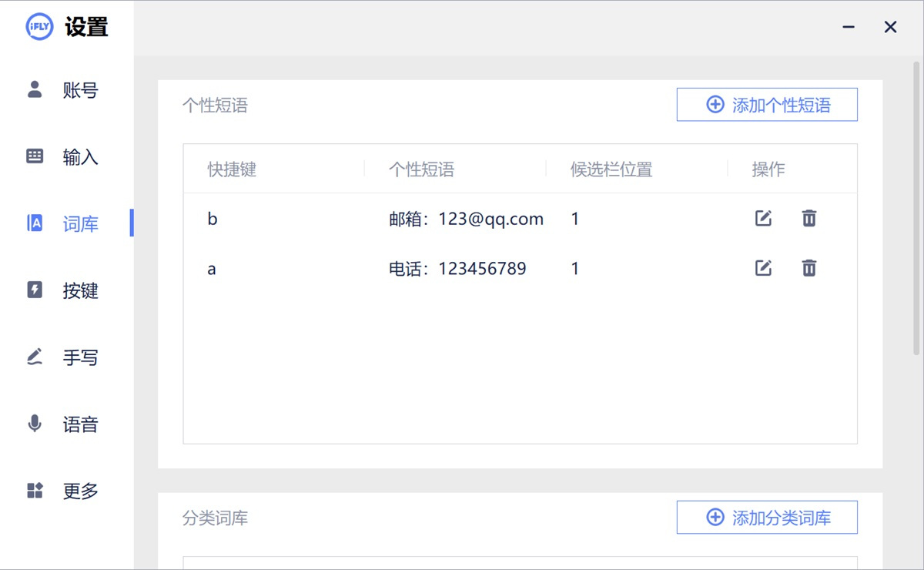
Task: Edit the 电话 phone number phrase
Action: (762, 268)
